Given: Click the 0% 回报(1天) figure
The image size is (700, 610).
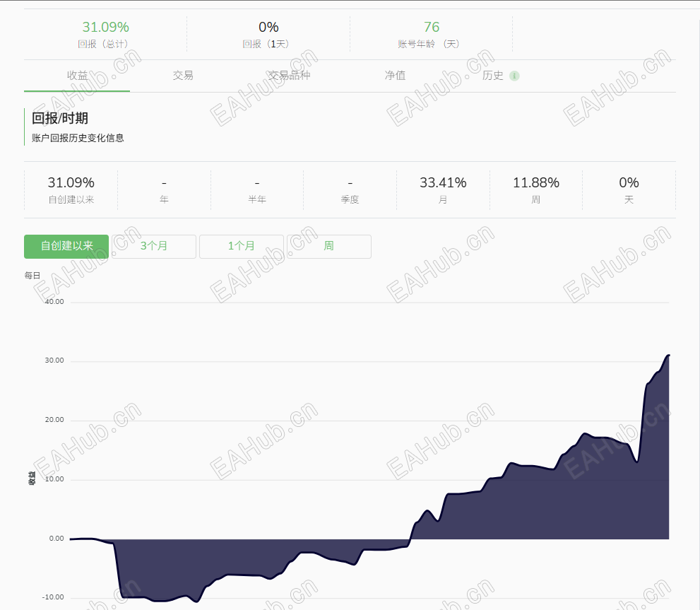Looking at the screenshot, I should [268, 28].
